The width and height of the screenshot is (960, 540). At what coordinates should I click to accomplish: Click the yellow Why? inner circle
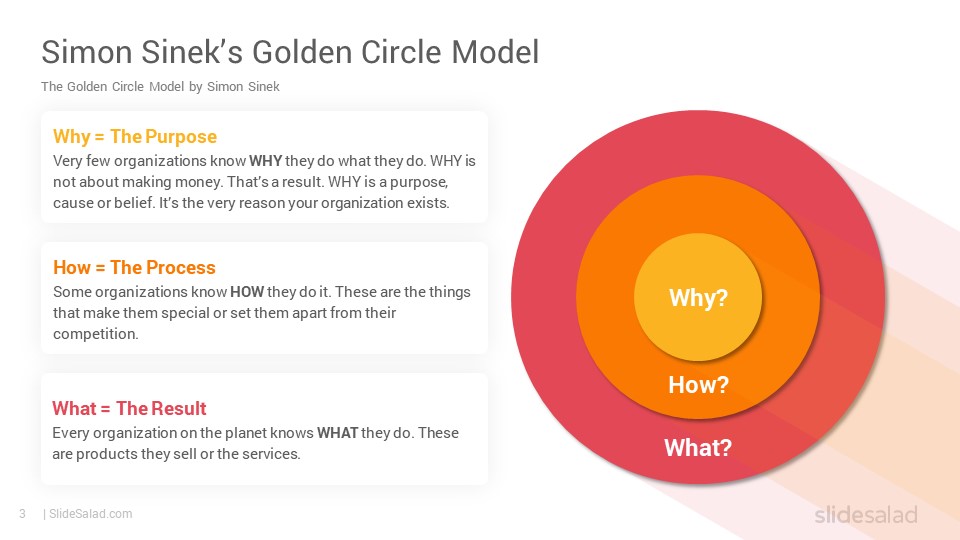point(698,297)
